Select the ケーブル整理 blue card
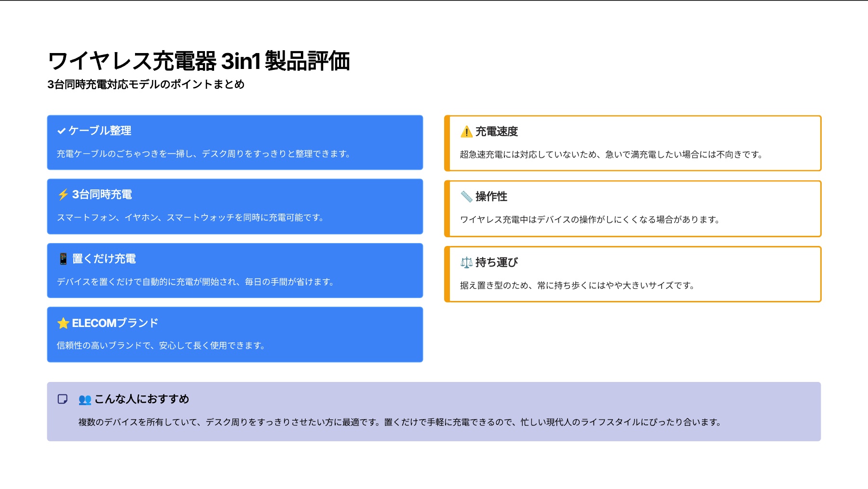The width and height of the screenshot is (868, 489). pyautogui.click(x=235, y=143)
